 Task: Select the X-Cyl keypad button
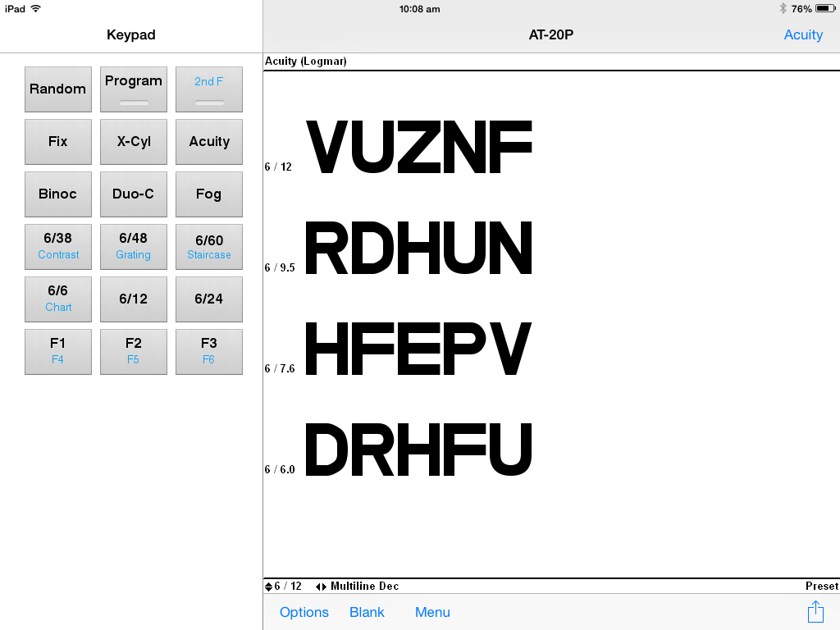134,141
